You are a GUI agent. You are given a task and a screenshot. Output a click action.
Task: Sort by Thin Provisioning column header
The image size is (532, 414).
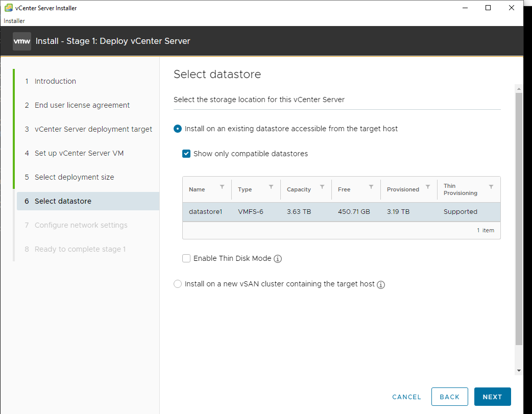click(461, 190)
